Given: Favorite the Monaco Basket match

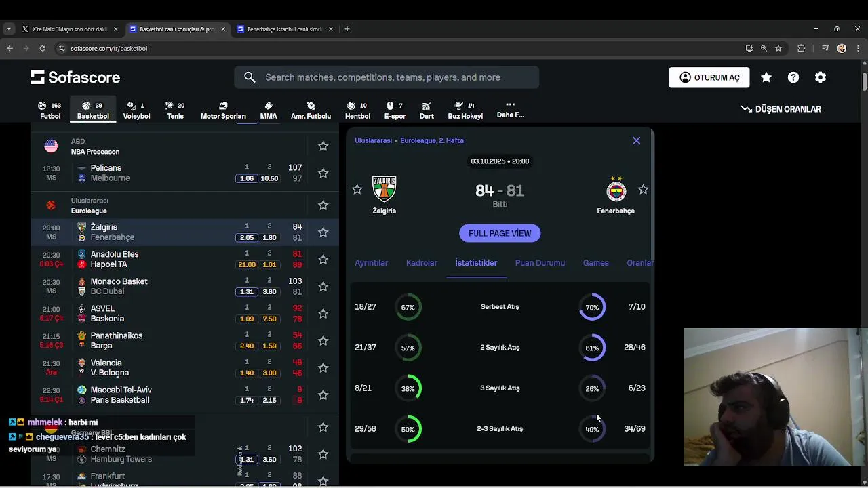Looking at the screenshot, I should click(323, 287).
